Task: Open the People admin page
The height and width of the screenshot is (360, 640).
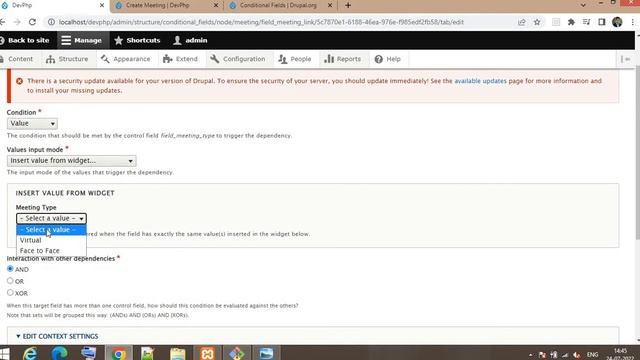Action: click(295, 59)
